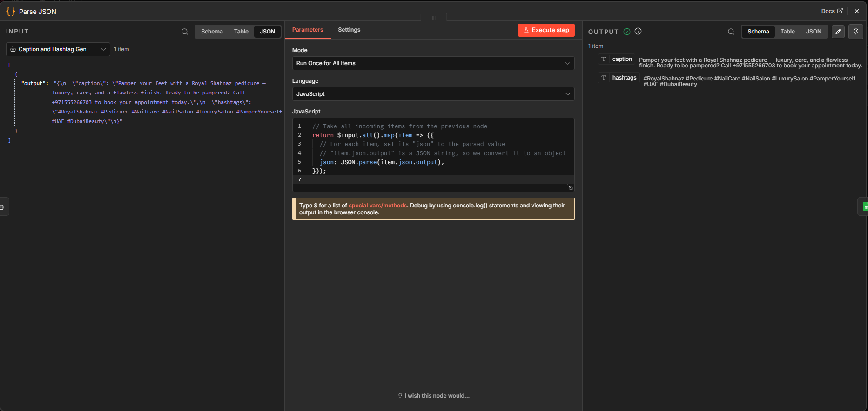Click the pencil edit output icon
The width and height of the screenshot is (868, 411).
click(838, 32)
